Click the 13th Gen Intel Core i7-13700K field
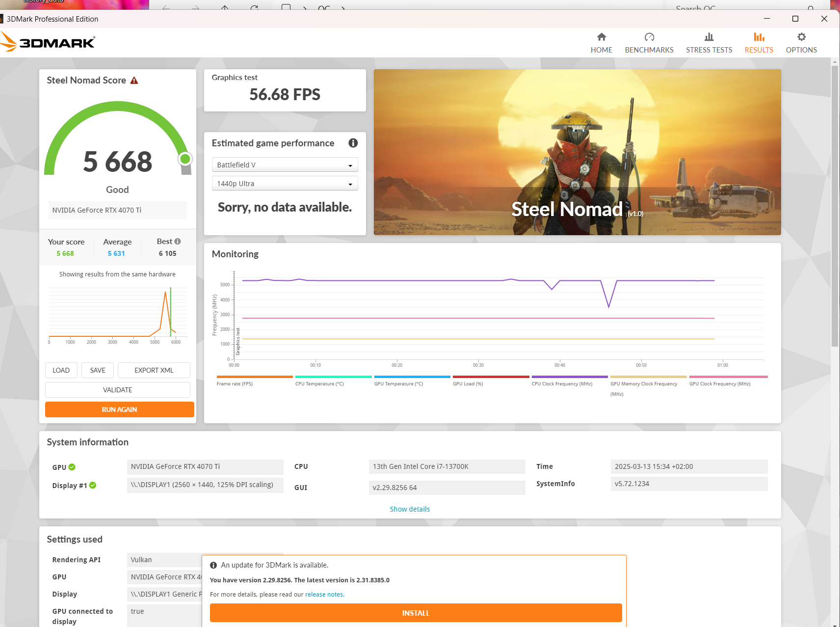Screen dimensions: 840x627 [447, 466]
